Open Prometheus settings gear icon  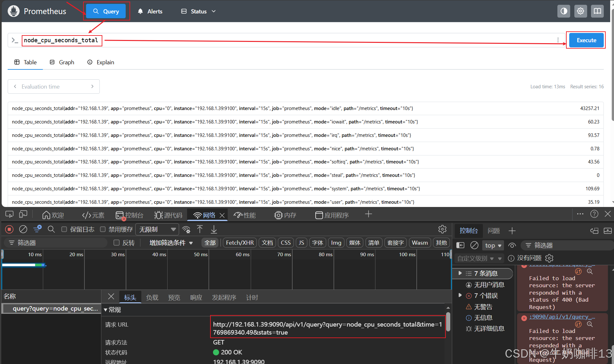pyautogui.click(x=580, y=11)
